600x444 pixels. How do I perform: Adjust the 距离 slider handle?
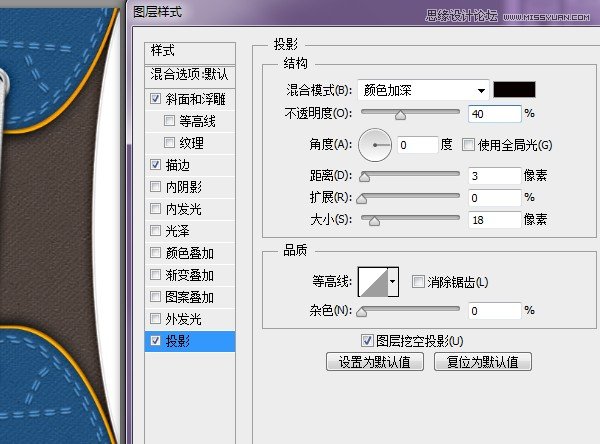pos(365,177)
